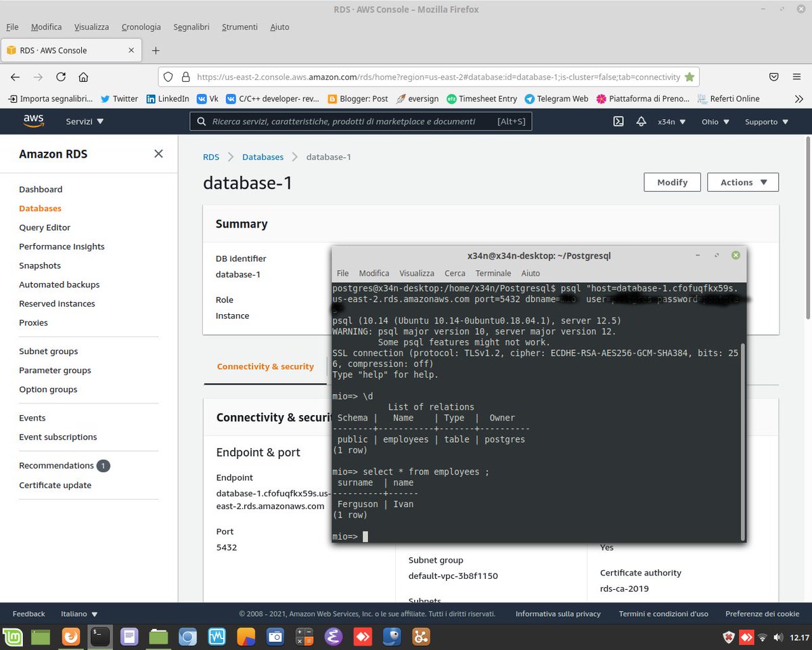Open Informativa sulla privacy link
The width and height of the screenshot is (812, 650).
pos(558,613)
